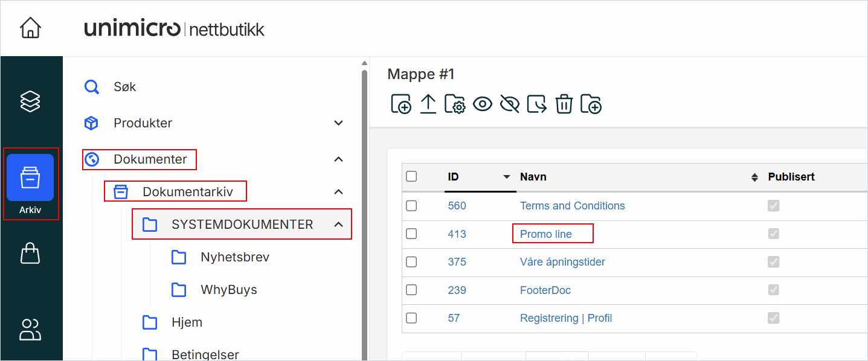
Task: Show selected documents using the eye icon
Action: (482, 104)
